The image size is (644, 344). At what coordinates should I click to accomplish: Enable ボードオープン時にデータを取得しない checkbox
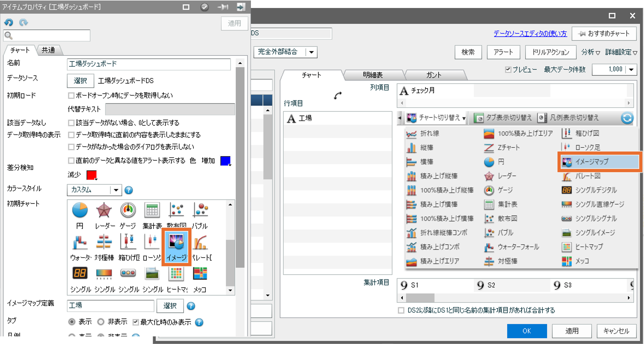pyautogui.click(x=72, y=95)
